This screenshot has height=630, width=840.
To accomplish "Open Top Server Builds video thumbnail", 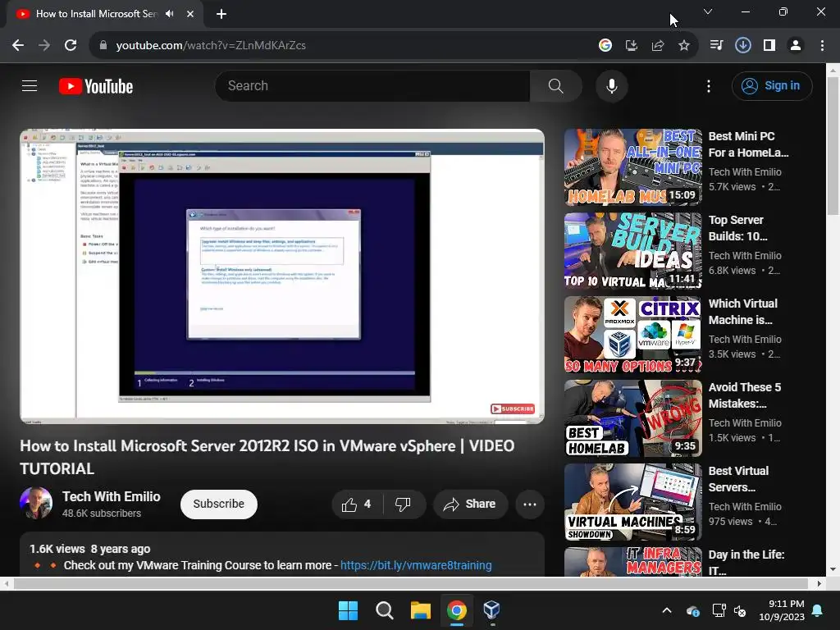I will click(x=632, y=251).
